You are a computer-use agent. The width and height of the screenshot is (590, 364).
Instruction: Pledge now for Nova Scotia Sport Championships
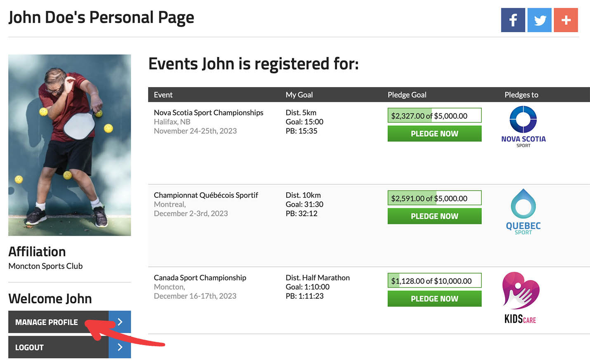pyautogui.click(x=434, y=134)
